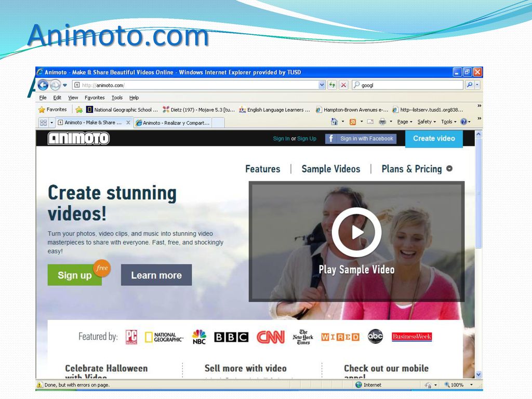Open the Favorites menu
532x399 pixels.
95,98
